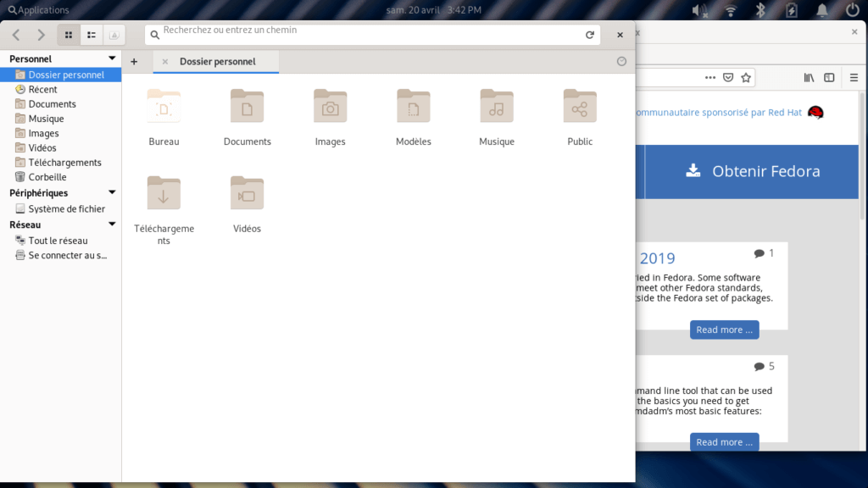The height and width of the screenshot is (488, 868).
Task: Open the Bluetooth indicator
Action: pyautogui.click(x=760, y=10)
